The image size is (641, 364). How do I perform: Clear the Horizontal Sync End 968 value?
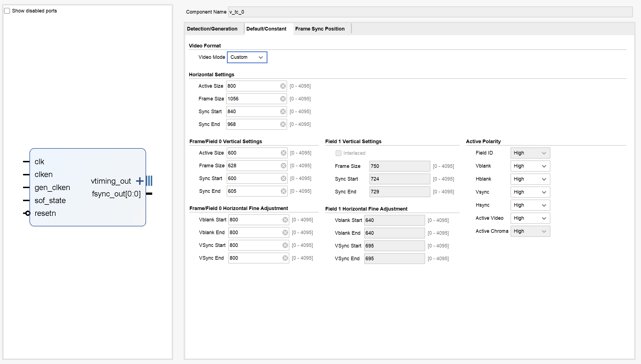coord(283,124)
